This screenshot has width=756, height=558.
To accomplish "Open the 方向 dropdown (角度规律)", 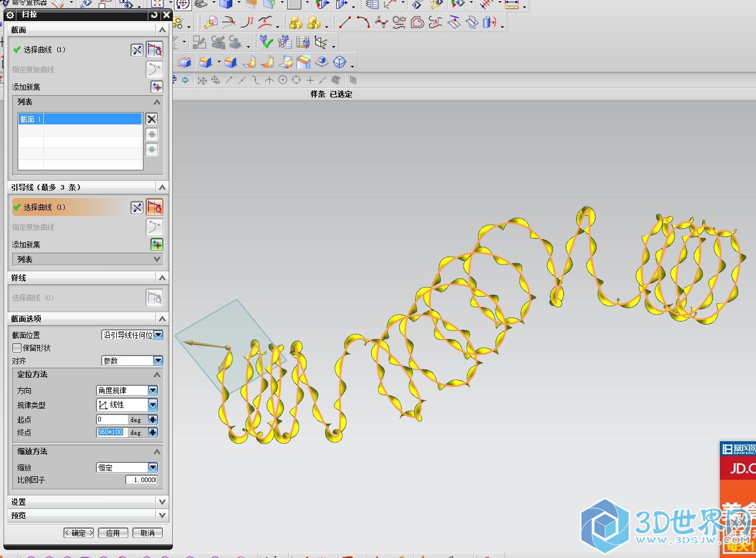I will click(153, 390).
